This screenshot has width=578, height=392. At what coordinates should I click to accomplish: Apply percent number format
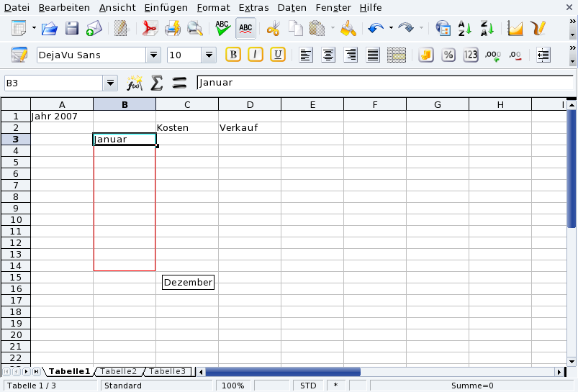[x=448, y=55]
